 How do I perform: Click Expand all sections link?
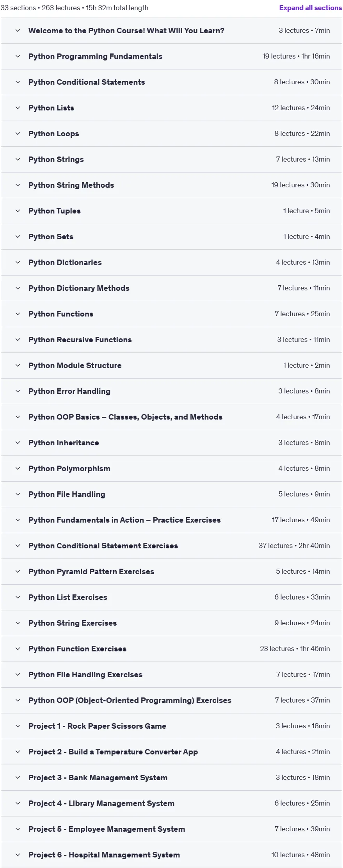pos(310,8)
